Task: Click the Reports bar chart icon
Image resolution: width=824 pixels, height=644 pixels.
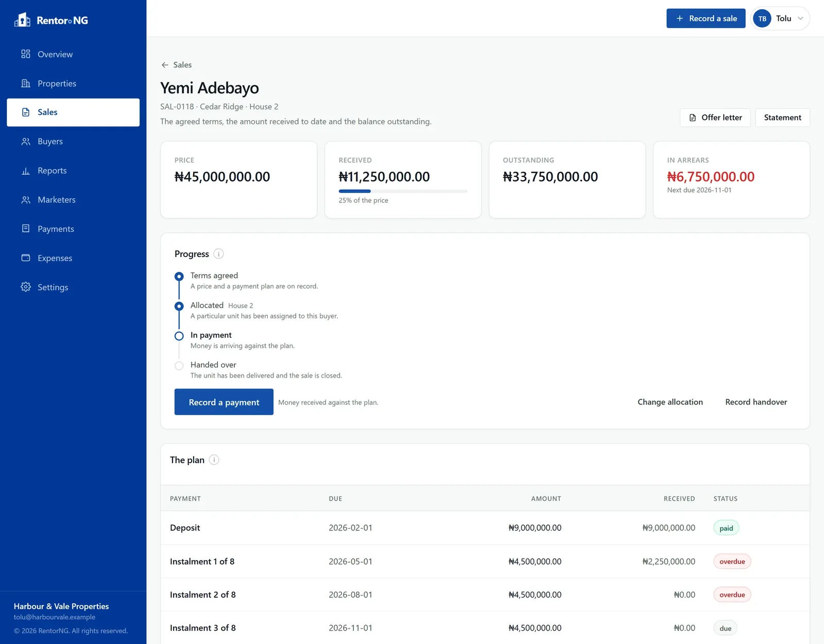Action: 26,171
